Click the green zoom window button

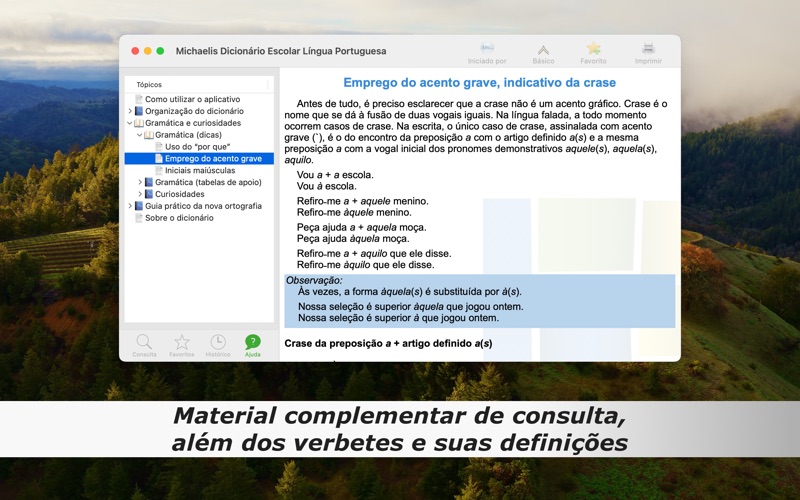160,51
